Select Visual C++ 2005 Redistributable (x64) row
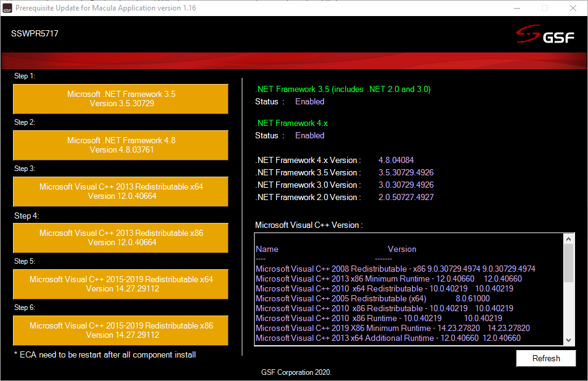588x381 pixels. [x=372, y=298]
